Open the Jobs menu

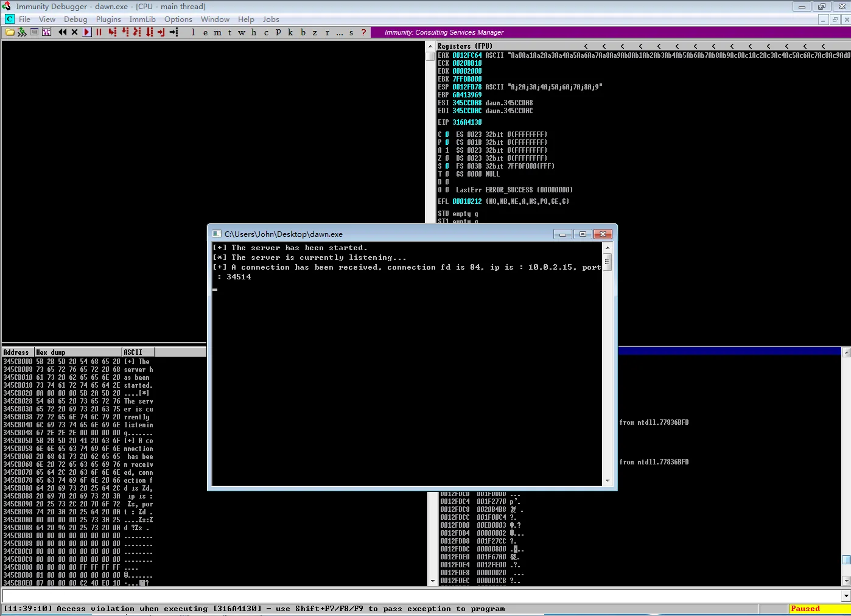point(271,19)
